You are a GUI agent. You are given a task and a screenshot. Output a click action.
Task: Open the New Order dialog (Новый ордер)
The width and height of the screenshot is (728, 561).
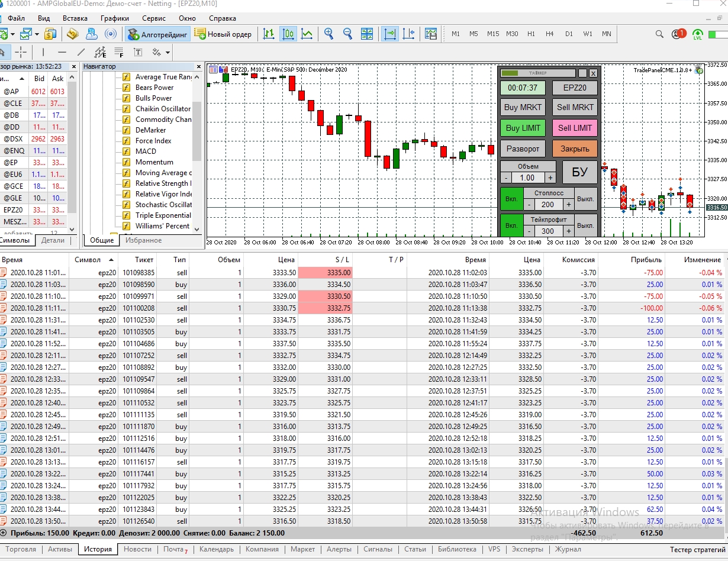point(223,34)
